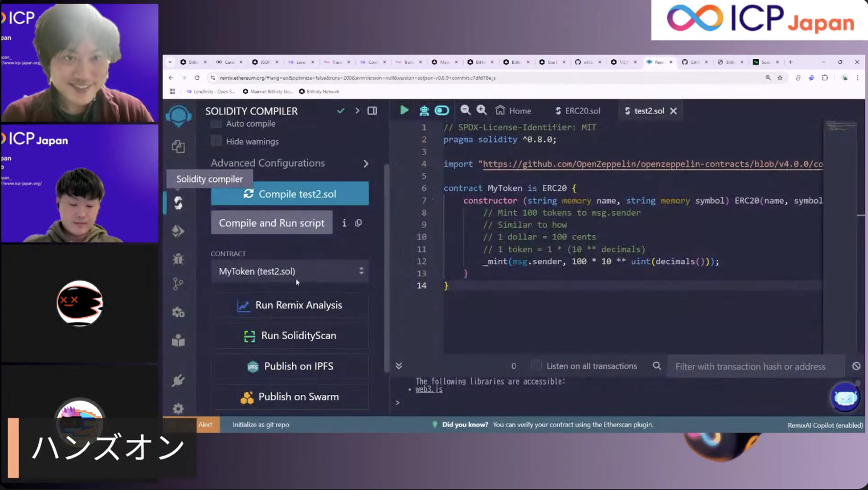Open the Home editor tab

click(x=514, y=111)
